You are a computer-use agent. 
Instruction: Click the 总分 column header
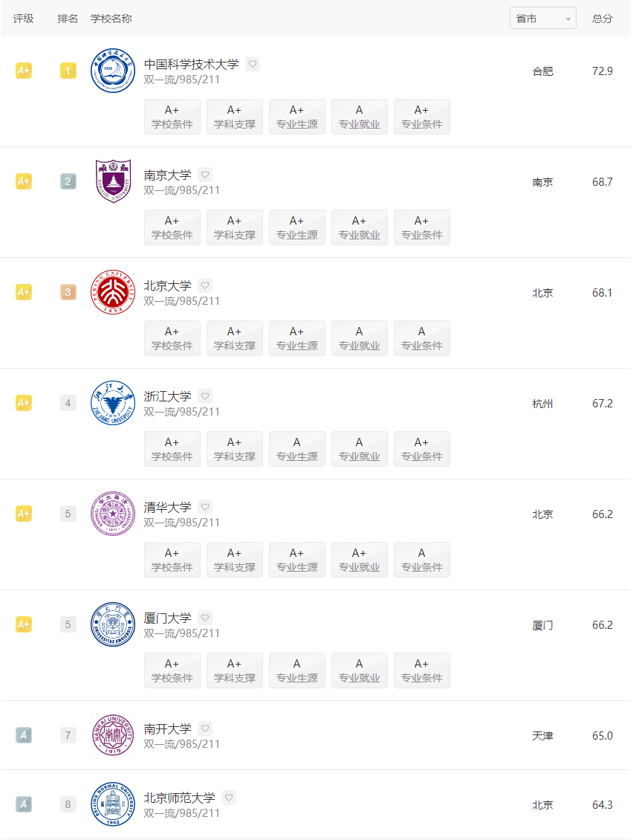coord(602,19)
